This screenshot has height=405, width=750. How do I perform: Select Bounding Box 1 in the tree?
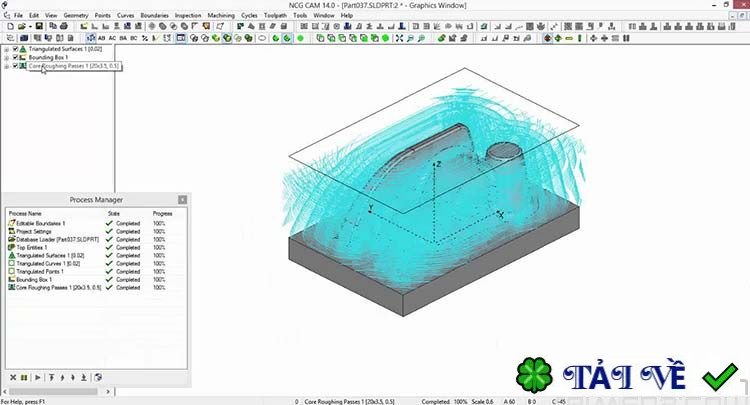(x=48, y=57)
